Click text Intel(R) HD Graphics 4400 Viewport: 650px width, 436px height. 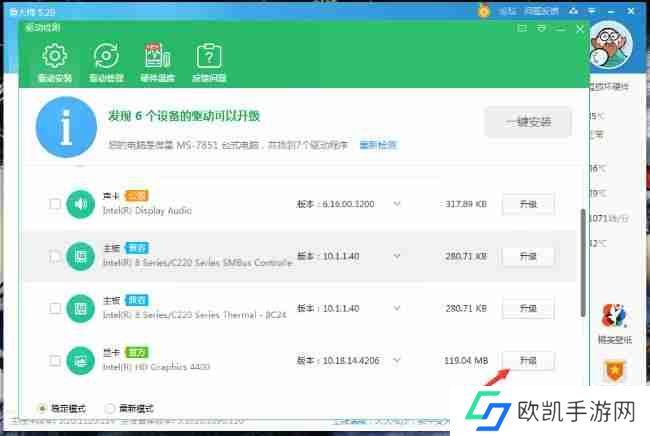pyautogui.click(x=156, y=367)
